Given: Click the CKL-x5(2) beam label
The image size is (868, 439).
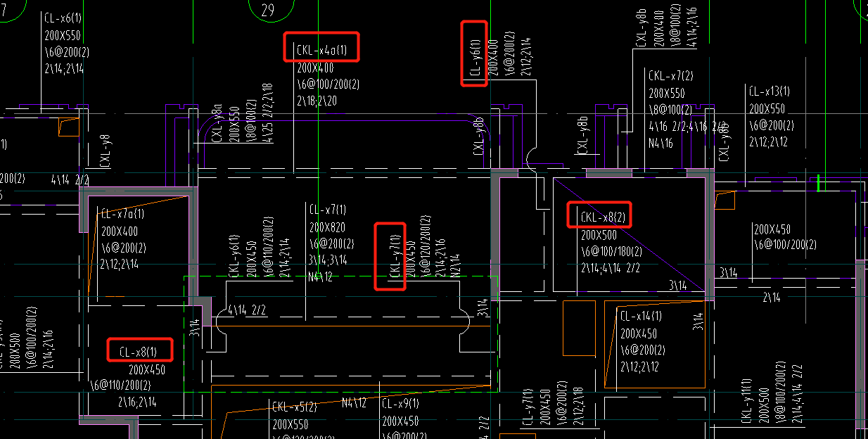Looking at the screenshot, I should point(294,407).
